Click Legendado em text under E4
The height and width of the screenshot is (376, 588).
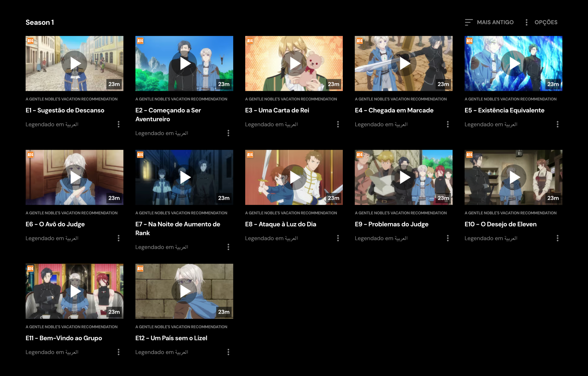pos(381,124)
